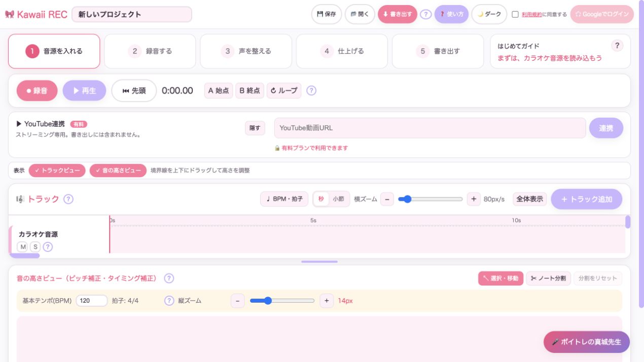644x362 pixels.
Task: Click purple divider handle between views
Action: tap(319, 262)
